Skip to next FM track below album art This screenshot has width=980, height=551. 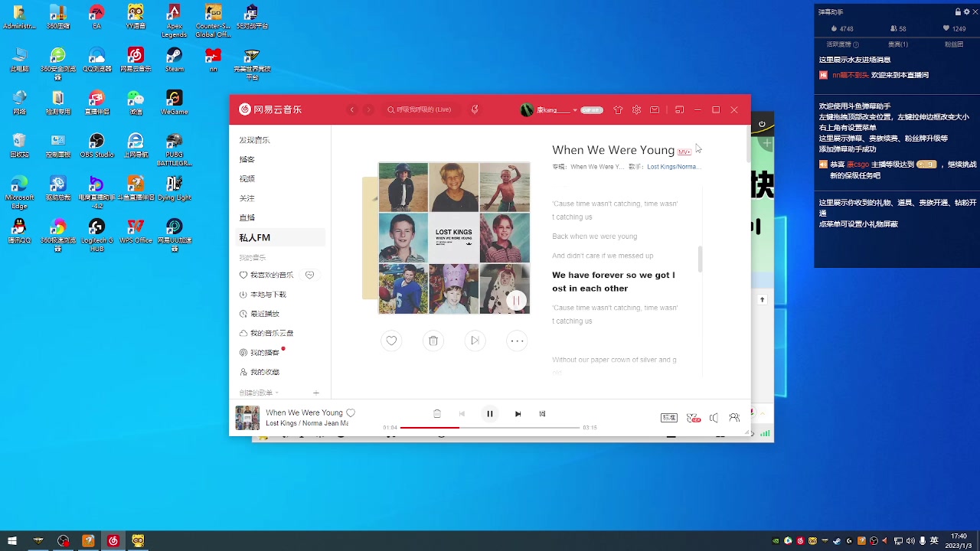(475, 341)
